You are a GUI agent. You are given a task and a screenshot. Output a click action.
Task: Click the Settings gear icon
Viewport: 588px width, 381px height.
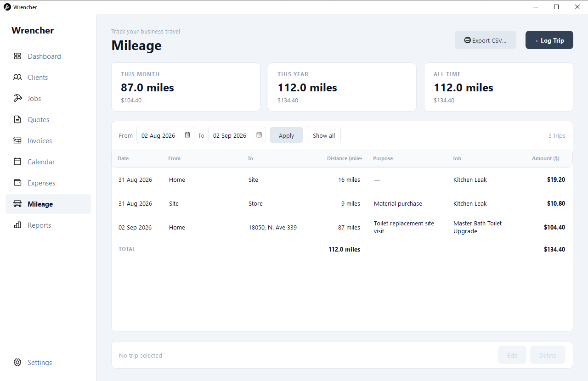click(x=17, y=362)
